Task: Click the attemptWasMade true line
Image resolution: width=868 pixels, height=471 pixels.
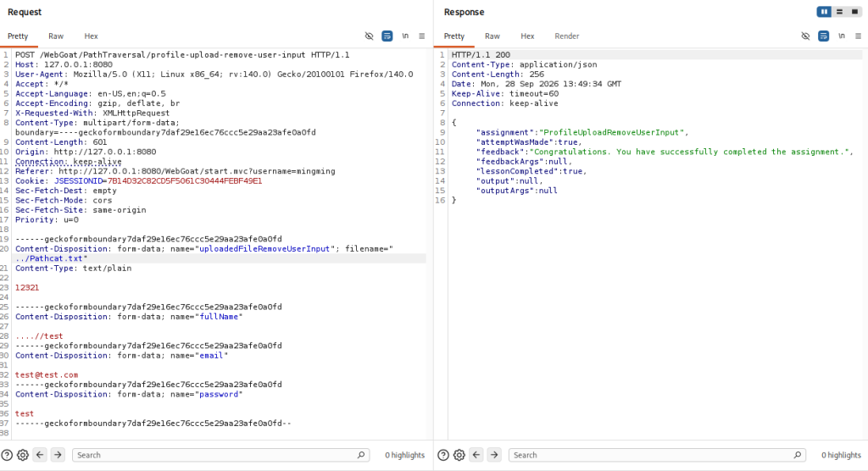Action: coord(529,142)
